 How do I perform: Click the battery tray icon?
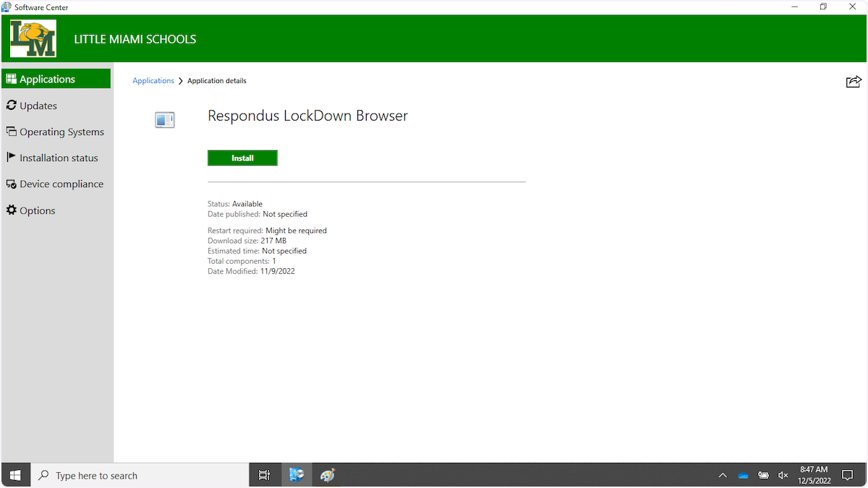pyautogui.click(x=763, y=475)
